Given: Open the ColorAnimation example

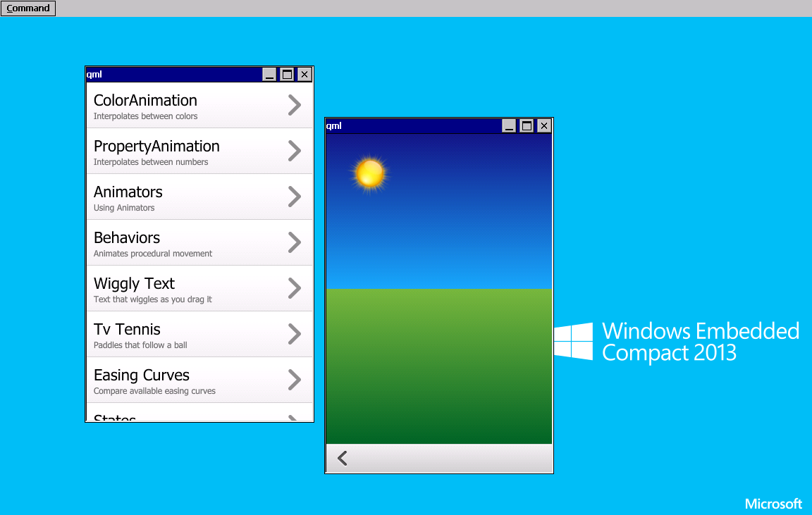Looking at the screenshot, I should point(200,106).
